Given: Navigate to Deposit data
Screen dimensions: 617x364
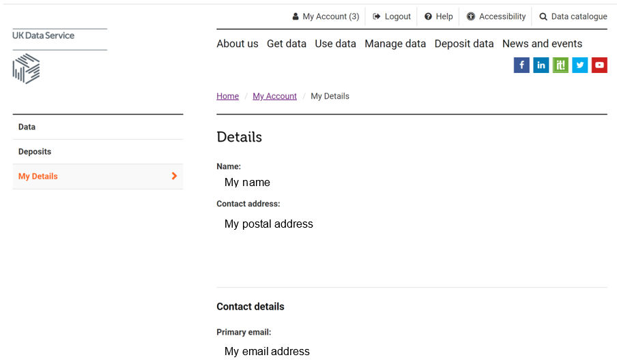Looking at the screenshot, I should pyautogui.click(x=464, y=44).
